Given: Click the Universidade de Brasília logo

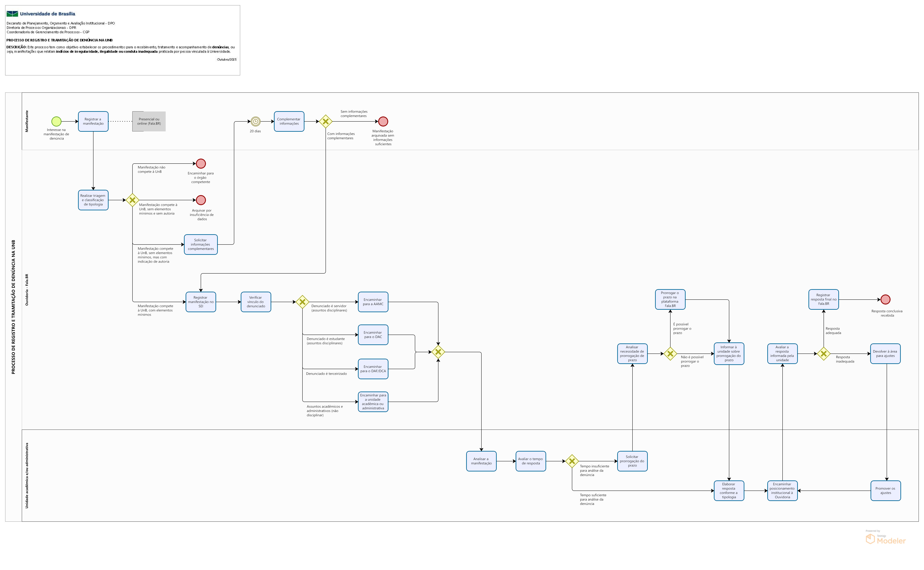Looking at the screenshot, I should coord(12,14).
